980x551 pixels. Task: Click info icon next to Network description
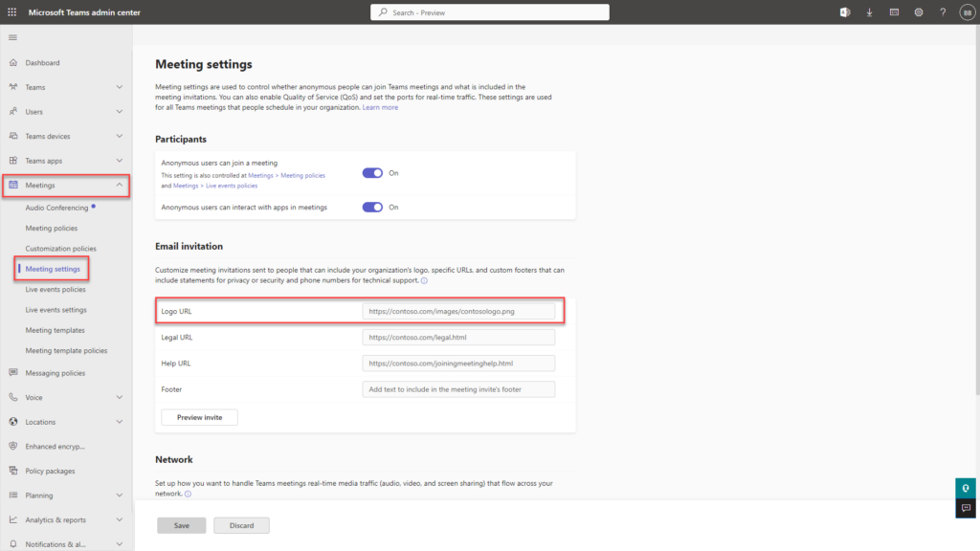pyautogui.click(x=188, y=494)
